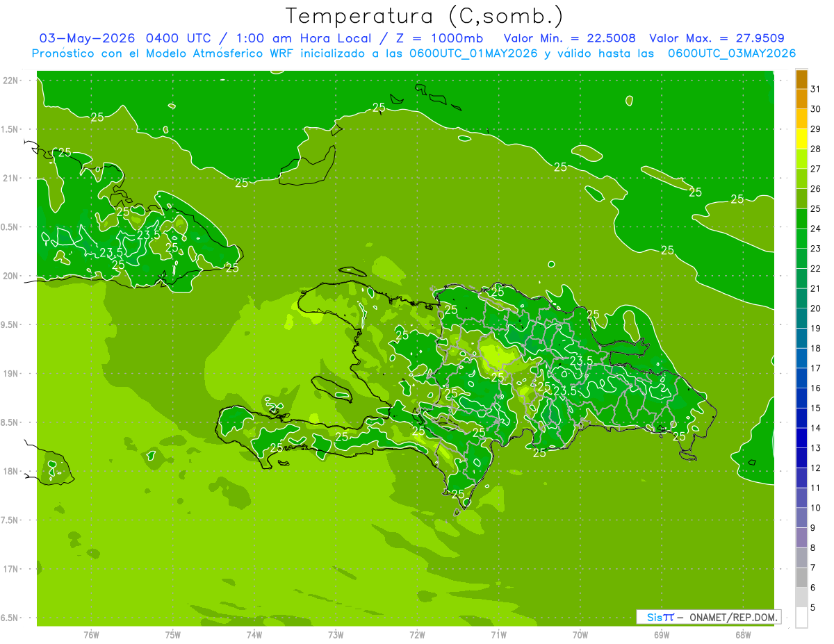Click the 72W longitude axis label
The height and width of the screenshot is (644, 834).
417,635
